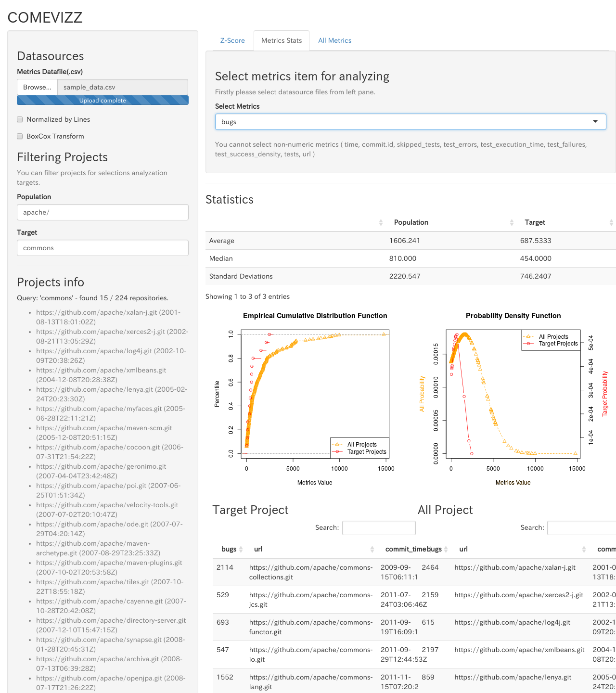Image resolution: width=616 pixels, height=693 pixels.
Task: Click the lenya.git entry in Projects info
Action: [x=112, y=394]
